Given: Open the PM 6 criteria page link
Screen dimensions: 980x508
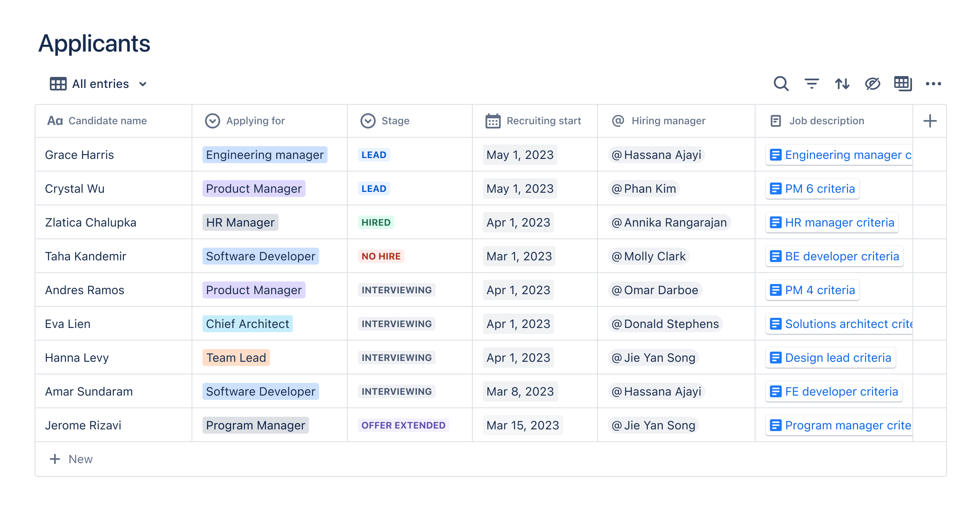Looking at the screenshot, I should (812, 188).
